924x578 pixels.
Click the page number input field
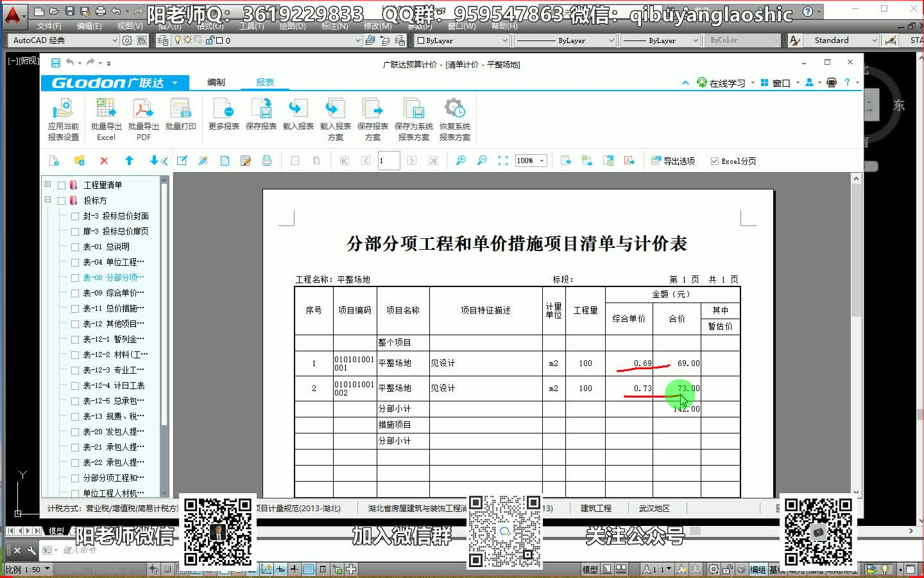388,161
